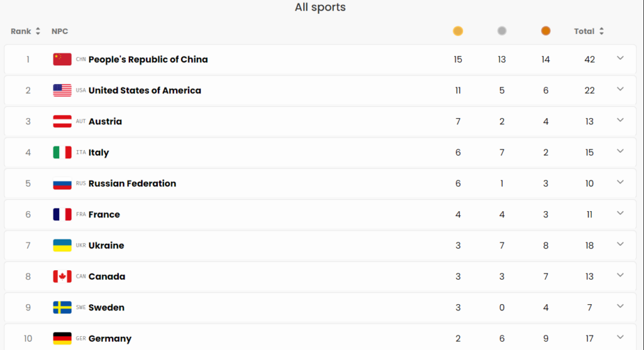Click the Russian Federation flag icon
The width and height of the screenshot is (644, 350).
coord(62,184)
